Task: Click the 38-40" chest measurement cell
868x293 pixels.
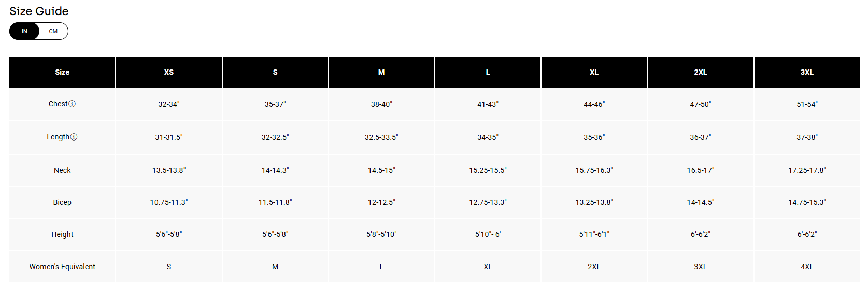Action: click(x=381, y=104)
